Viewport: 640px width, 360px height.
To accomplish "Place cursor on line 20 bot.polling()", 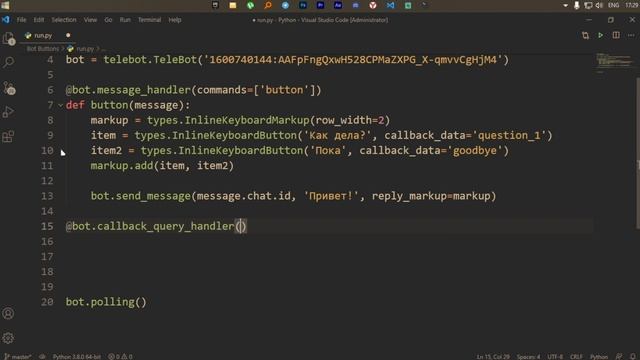I will pos(106,302).
